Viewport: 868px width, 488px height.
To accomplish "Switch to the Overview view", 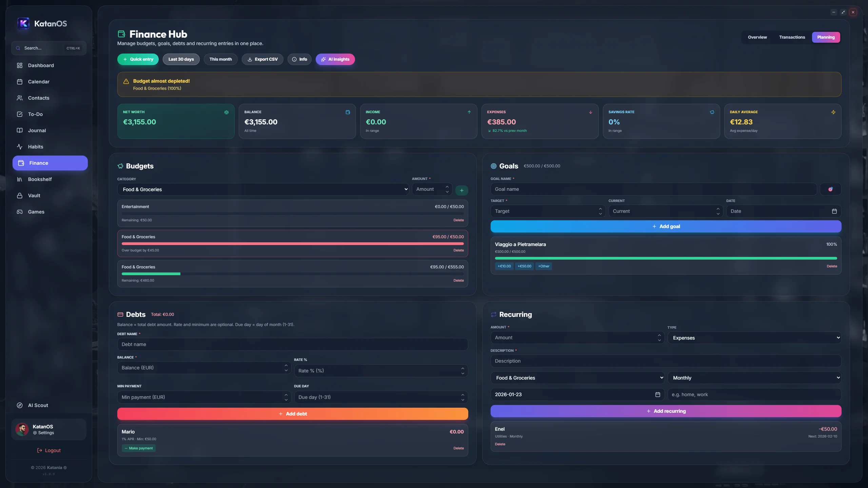I will pyautogui.click(x=757, y=37).
